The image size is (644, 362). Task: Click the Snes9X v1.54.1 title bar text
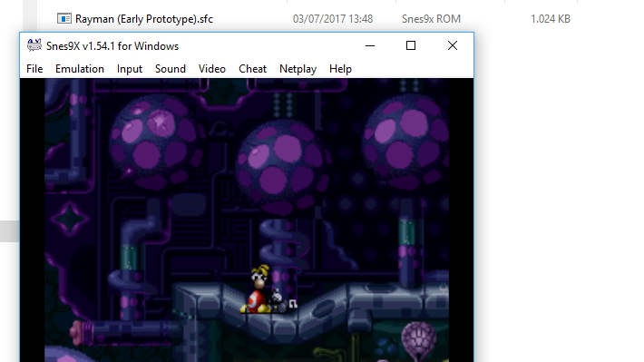click(x=112, y=46)
